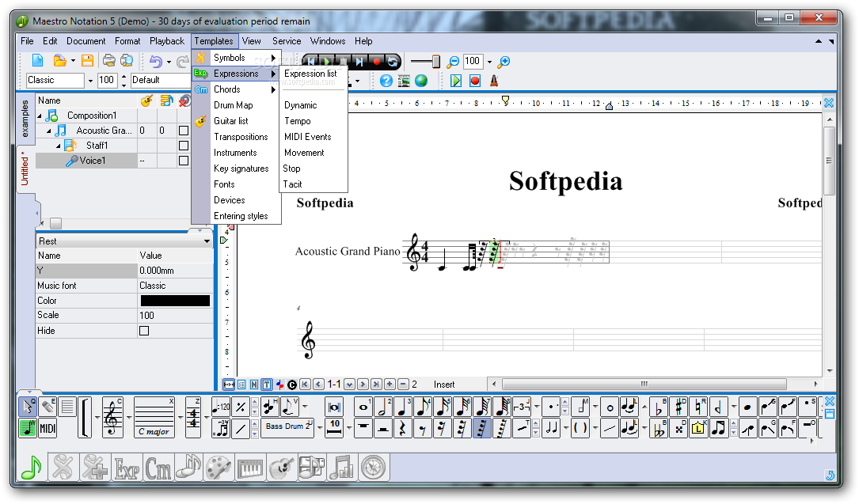Viewport: 859px width, 504px height.
Task: Select the half note duration
Action: (x=382, y=407)
